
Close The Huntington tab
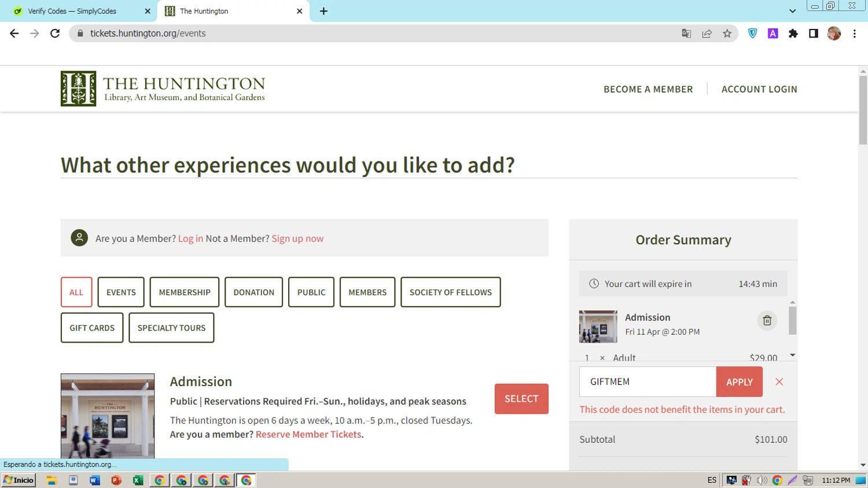299,11
